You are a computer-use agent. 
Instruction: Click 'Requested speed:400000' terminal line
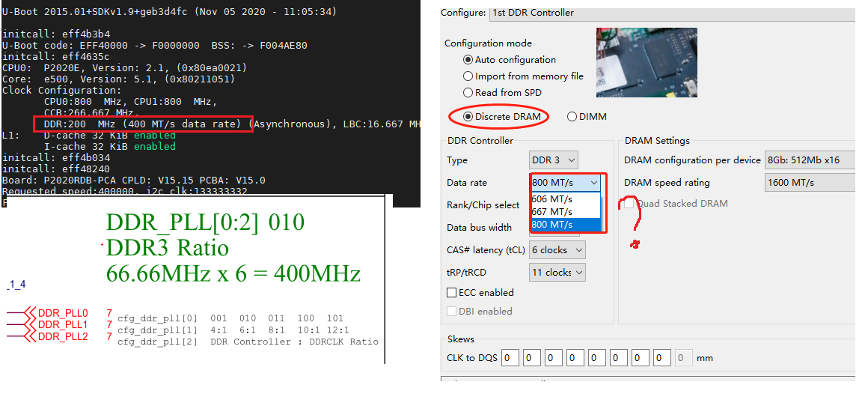[124, 192]
